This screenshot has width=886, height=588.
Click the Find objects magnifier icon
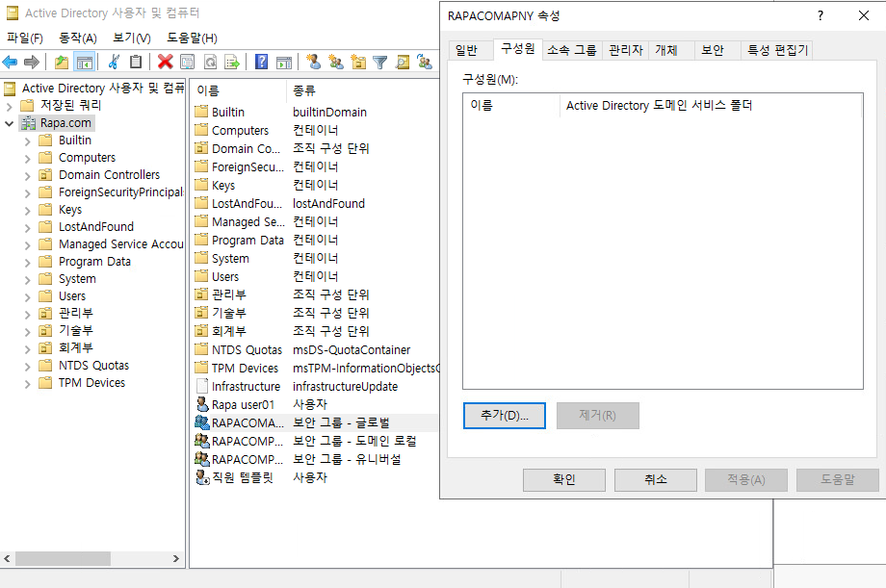pos(403,62)
